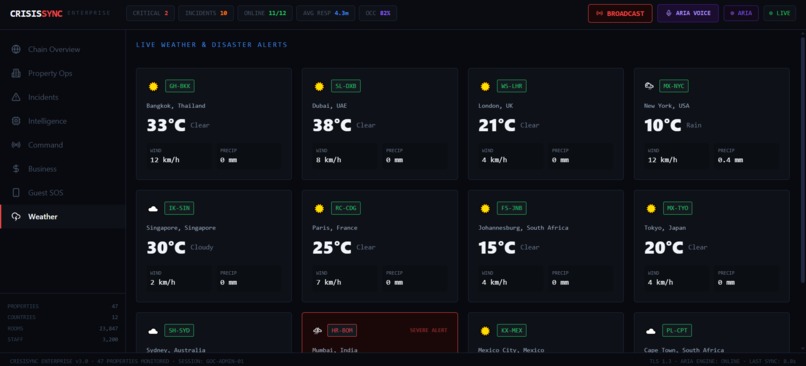Open Guest SOS in the sidebar
The height and width of the screenshot is (366, 806).
[63, 193]
